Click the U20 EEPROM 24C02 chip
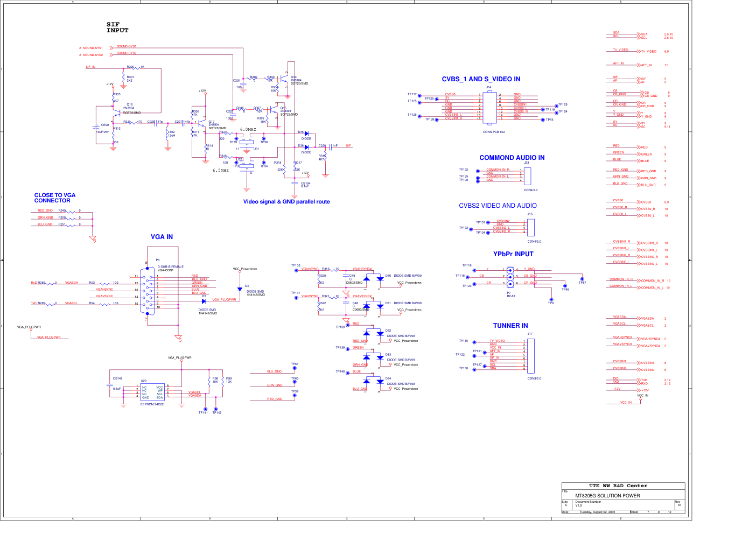756x534 pixels. [x=152, y=392]
